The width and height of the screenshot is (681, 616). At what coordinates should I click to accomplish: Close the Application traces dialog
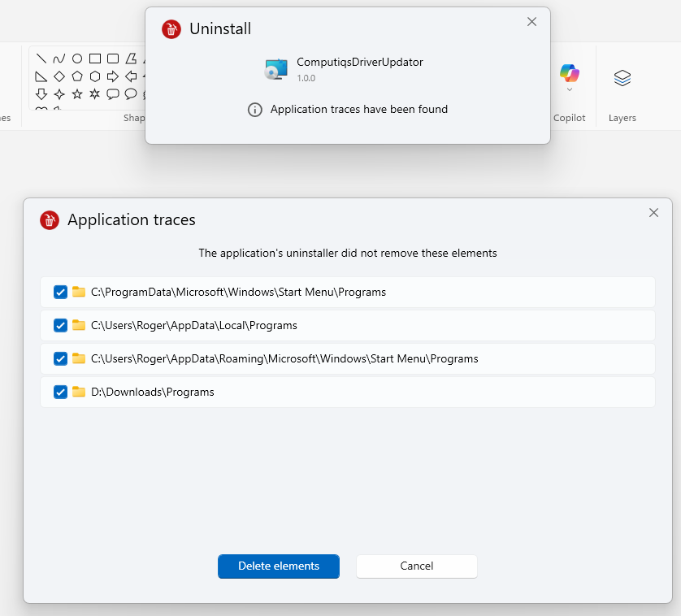pos(653,212)
